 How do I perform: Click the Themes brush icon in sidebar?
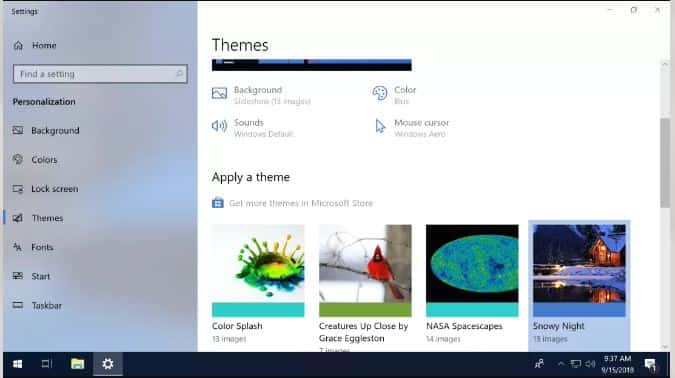18,218
